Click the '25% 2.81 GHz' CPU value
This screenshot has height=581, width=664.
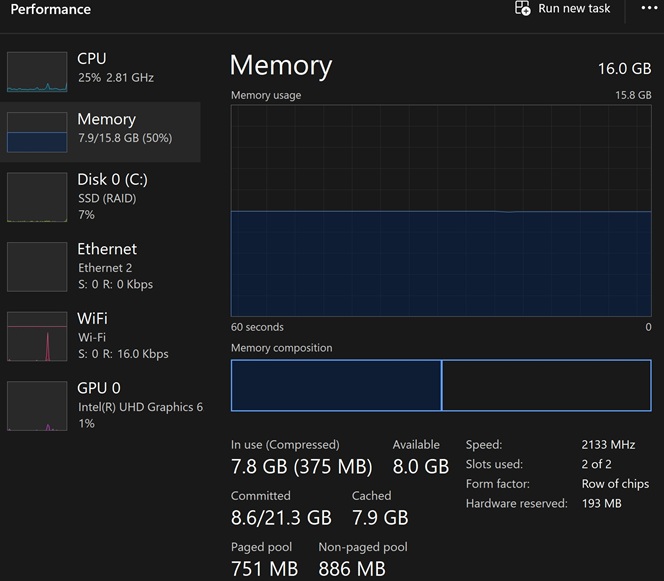(116, 77)
